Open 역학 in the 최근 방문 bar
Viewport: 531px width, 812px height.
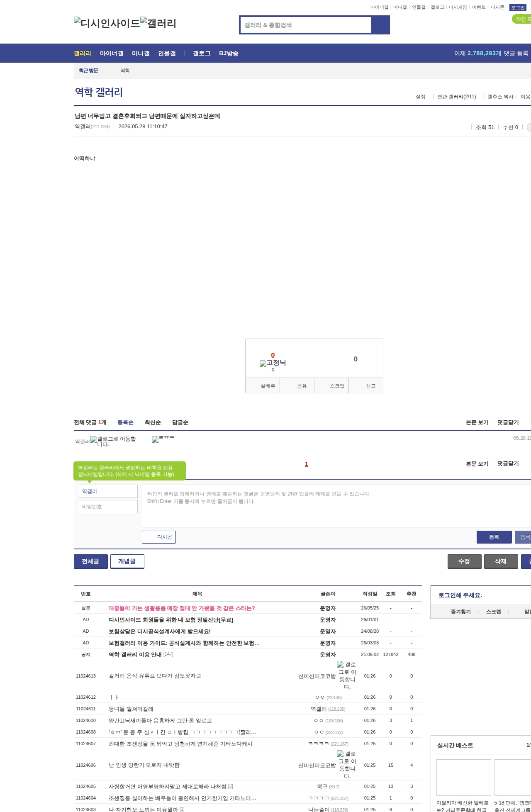click(x=125, y=71)
